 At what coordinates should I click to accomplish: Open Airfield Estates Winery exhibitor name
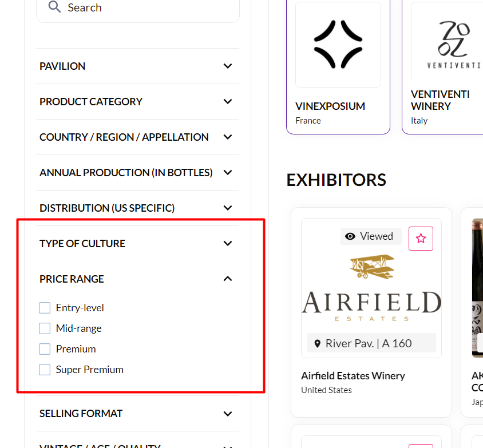(x=353, y=376)
